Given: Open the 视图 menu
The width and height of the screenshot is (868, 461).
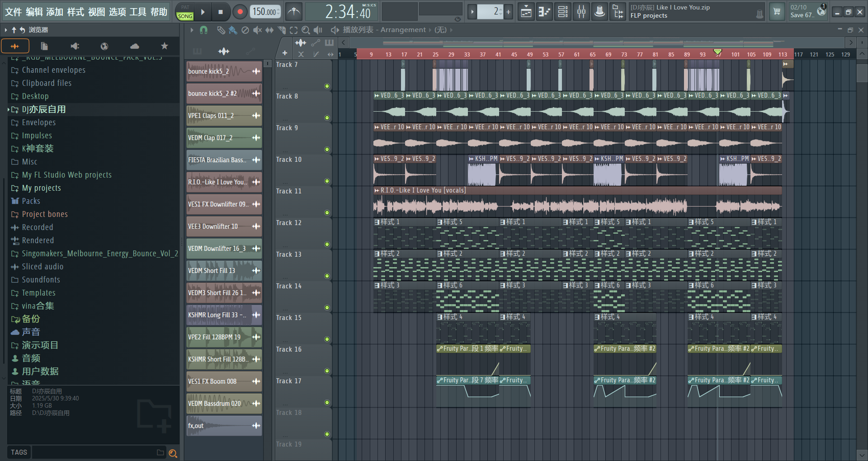Looking at the screenshot, I should pyautogui.click(x=96, y=12).
